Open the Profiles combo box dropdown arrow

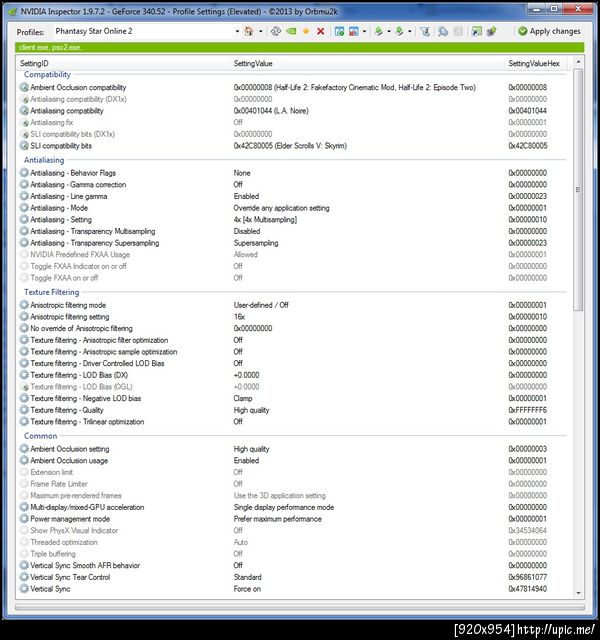point(237,31)
